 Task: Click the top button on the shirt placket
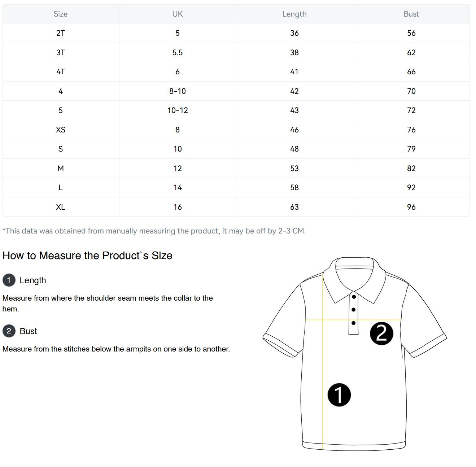pos(354,297)
